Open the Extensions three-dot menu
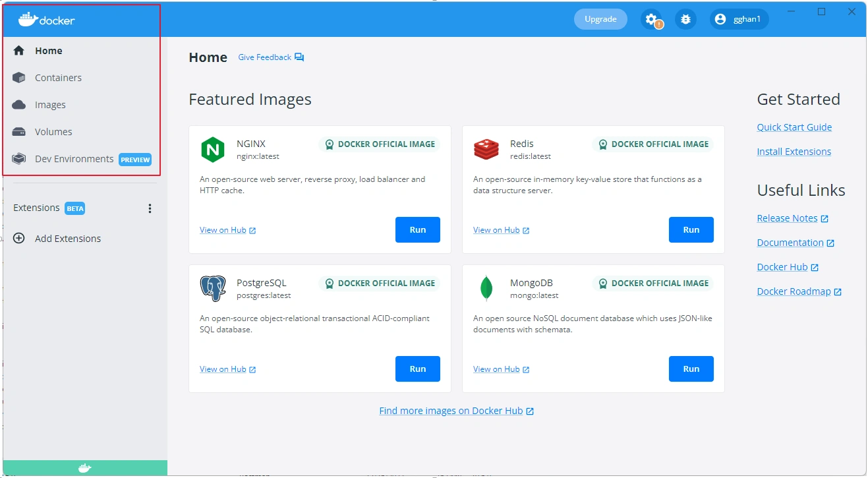Viewport: 868px width, 478px height. click(x=150, y=208)
